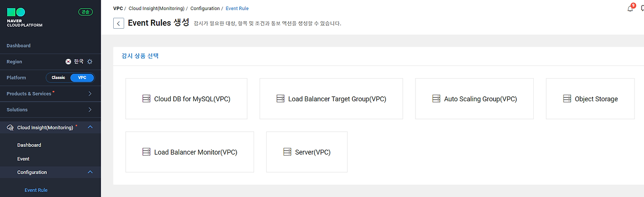Viewport: 644px width, 197px height.
Task: Choose Cloud DB for MySQL(VPC) product
Action: pyautogui.click(x=186, y=99)
